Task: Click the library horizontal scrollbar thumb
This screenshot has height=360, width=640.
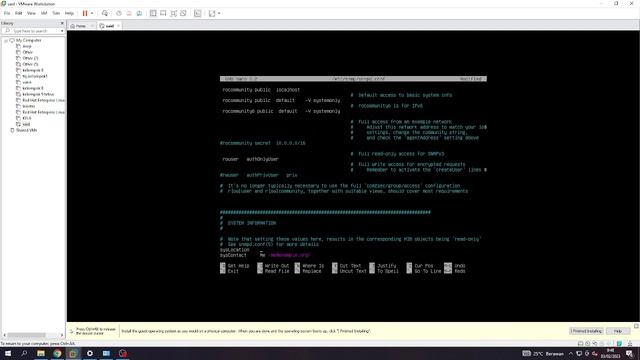Action: pos(27,335)
